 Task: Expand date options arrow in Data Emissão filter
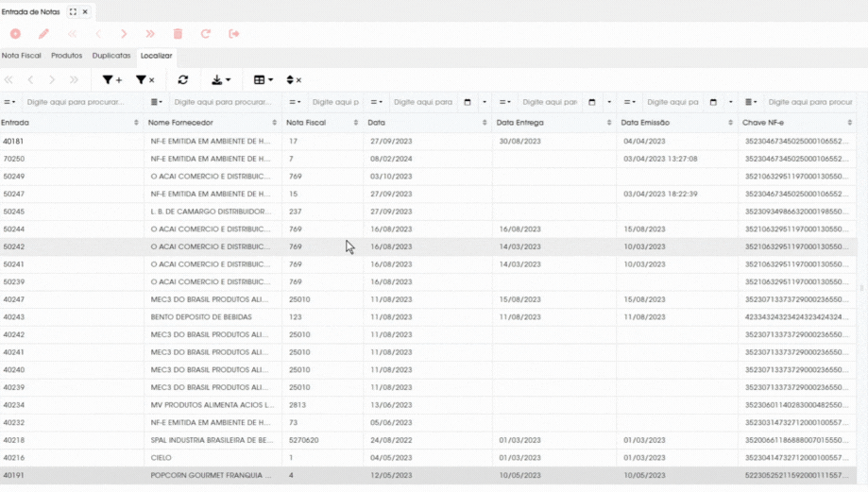731,102
